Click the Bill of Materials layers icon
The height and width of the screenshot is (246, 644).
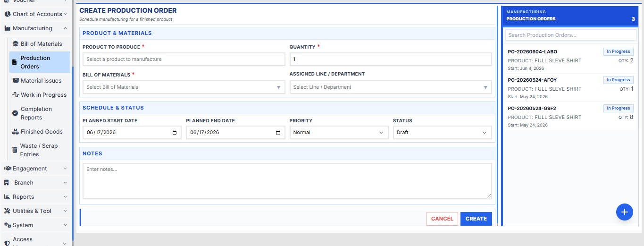click(x=15, y=44)
